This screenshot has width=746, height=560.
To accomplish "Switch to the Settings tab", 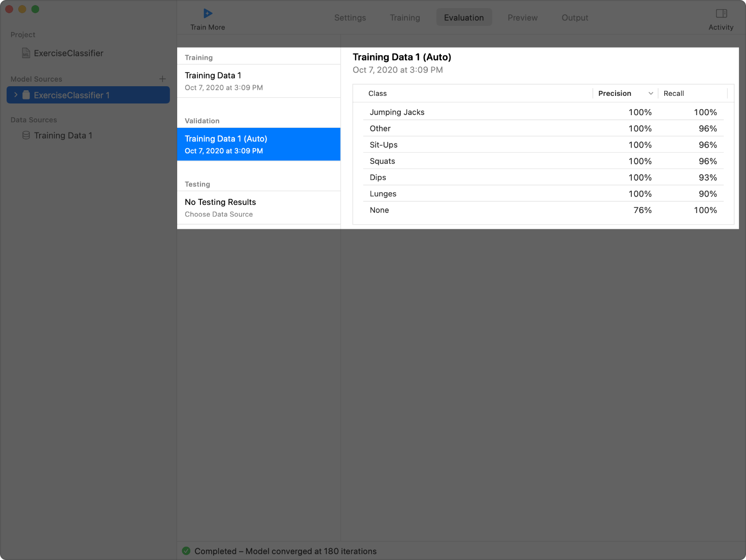I will [350, 18].
